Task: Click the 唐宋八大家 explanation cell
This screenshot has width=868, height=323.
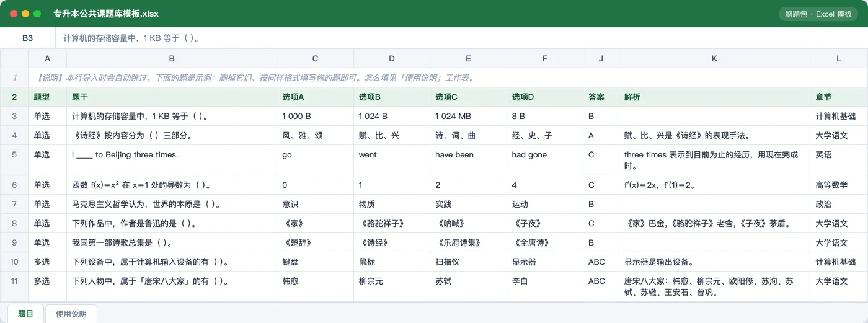Action: pyautogui.click(x=714, y=286)
